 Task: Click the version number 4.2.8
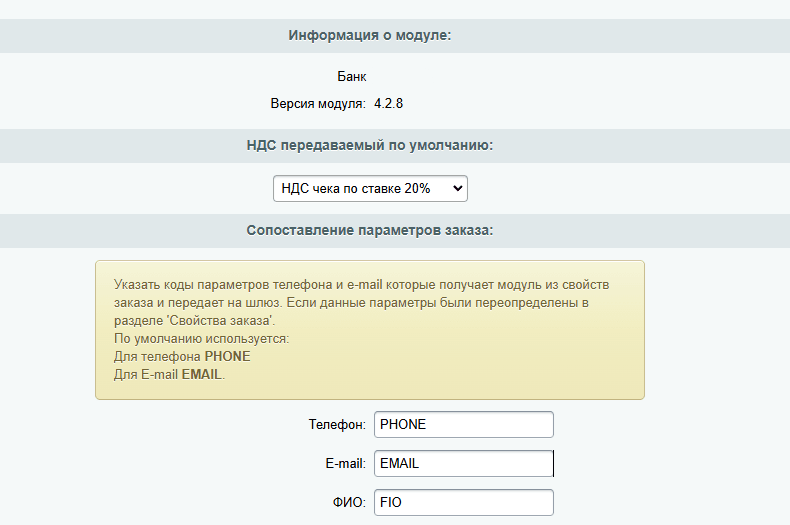pos(388,103)
